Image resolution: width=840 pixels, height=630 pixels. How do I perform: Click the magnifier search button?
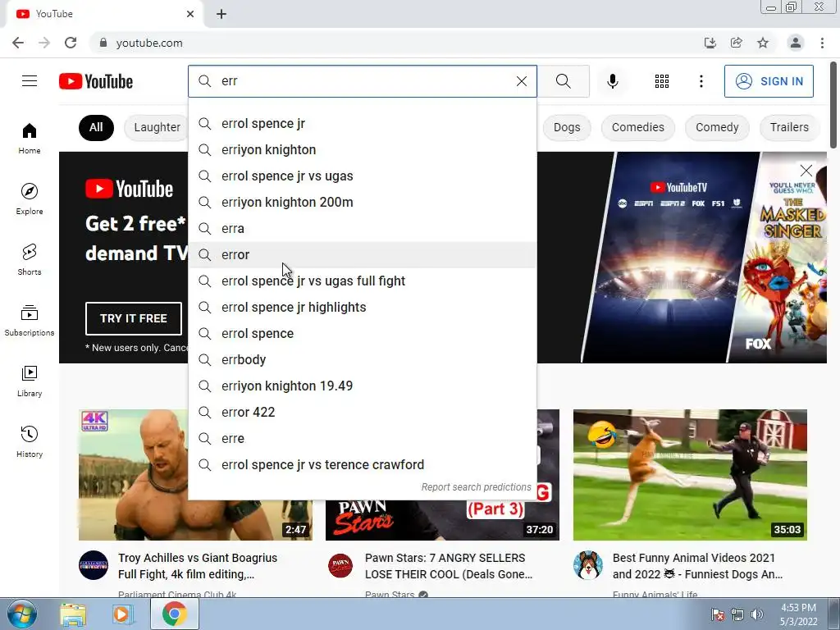point(563,81)
